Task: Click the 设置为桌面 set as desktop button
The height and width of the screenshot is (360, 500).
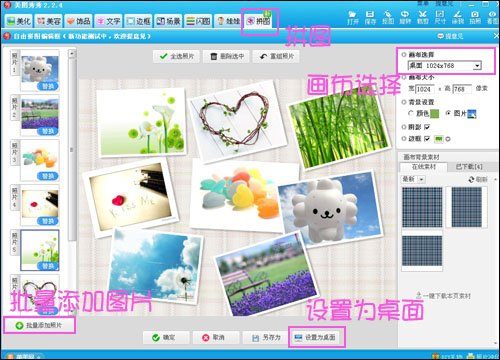Action: (x=316, y=338)
